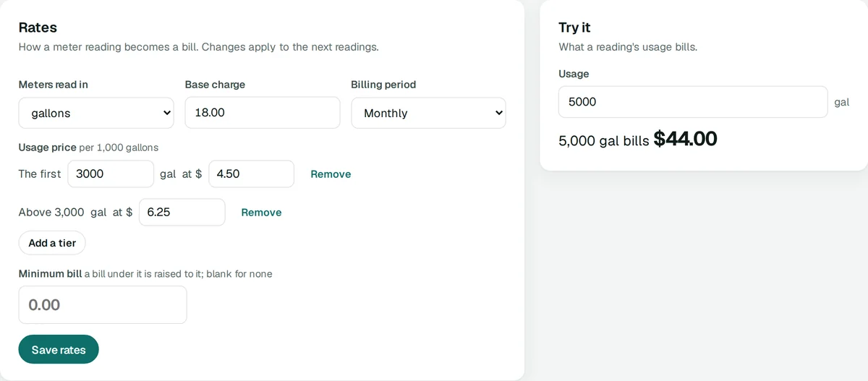Select the 'Try it' heading
This screenshot has height=381, width=868.
[574, 27]
